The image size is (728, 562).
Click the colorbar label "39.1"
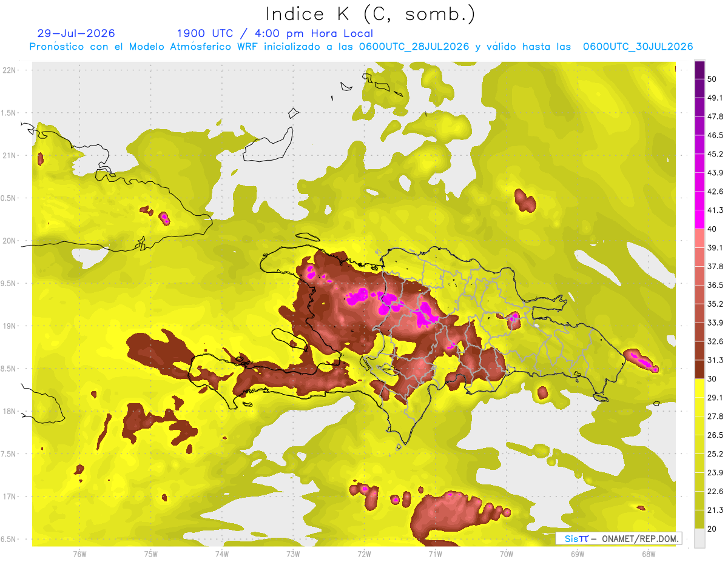[715, 248]
